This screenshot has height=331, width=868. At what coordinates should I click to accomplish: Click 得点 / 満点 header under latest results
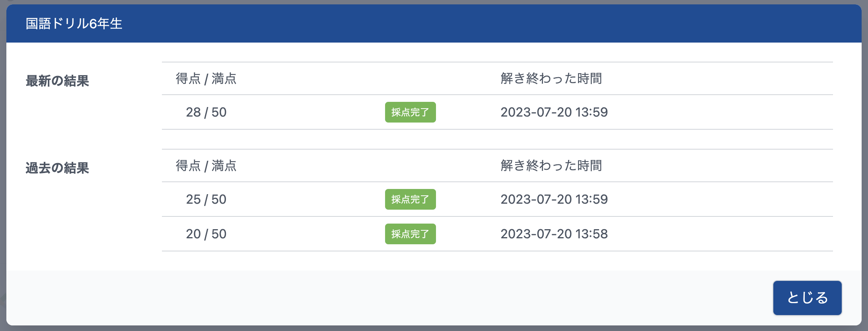206,79
